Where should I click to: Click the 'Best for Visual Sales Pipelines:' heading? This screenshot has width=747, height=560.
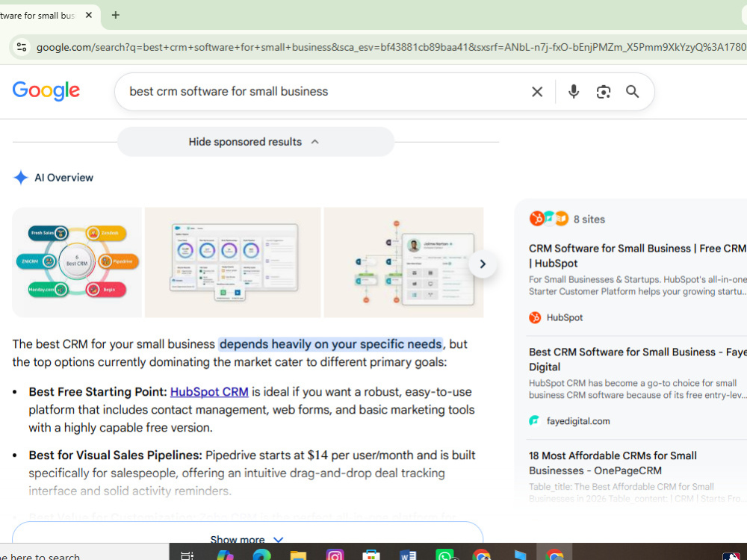pos(115,455)
